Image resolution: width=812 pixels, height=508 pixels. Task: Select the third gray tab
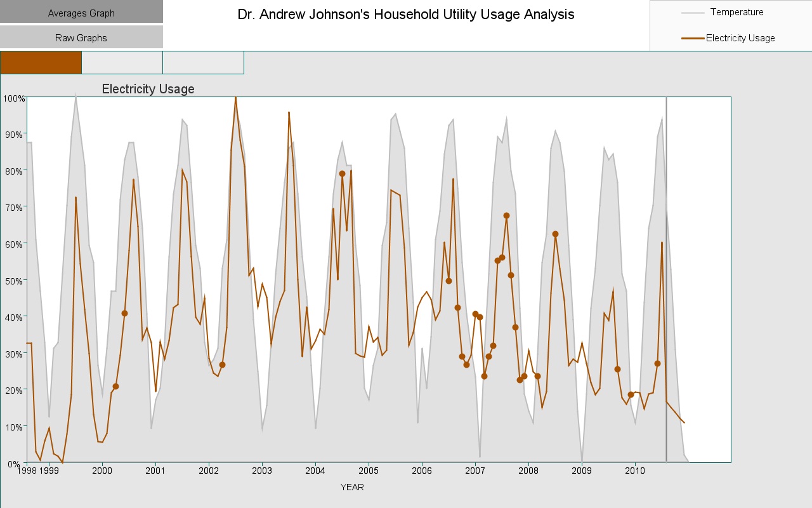[x=204, y=62]
